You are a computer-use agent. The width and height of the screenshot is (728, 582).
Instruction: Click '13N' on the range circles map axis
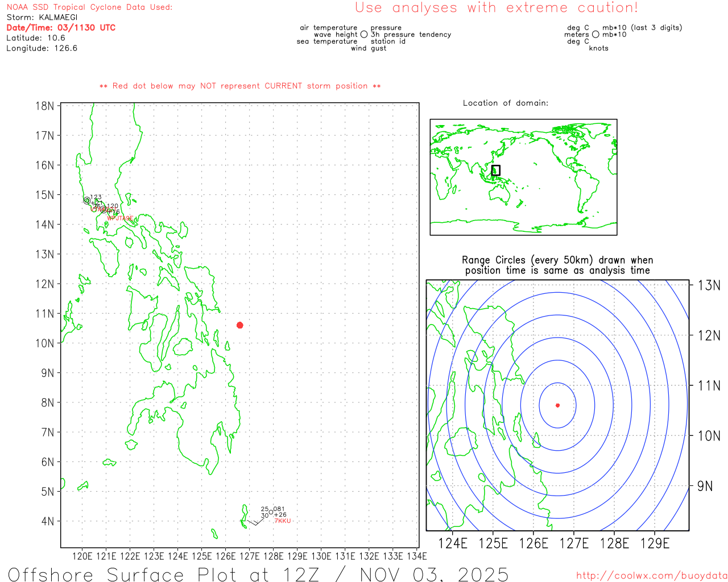[709, 285]
